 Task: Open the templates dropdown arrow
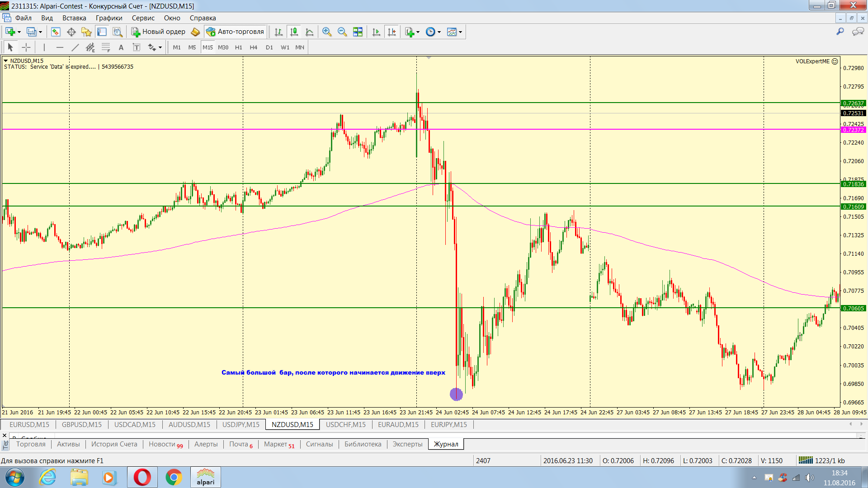(461, 32)
